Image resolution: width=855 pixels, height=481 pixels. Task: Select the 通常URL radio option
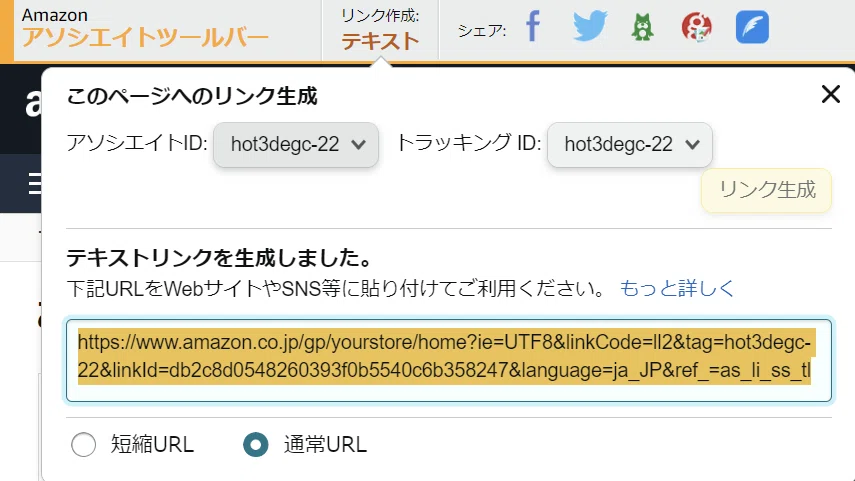click(256, 444)
